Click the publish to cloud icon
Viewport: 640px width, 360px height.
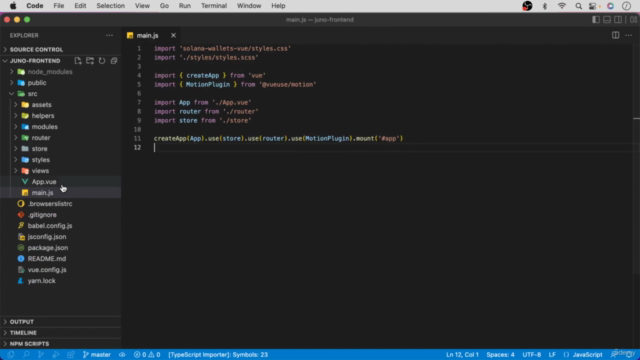[x=122, y=355]
